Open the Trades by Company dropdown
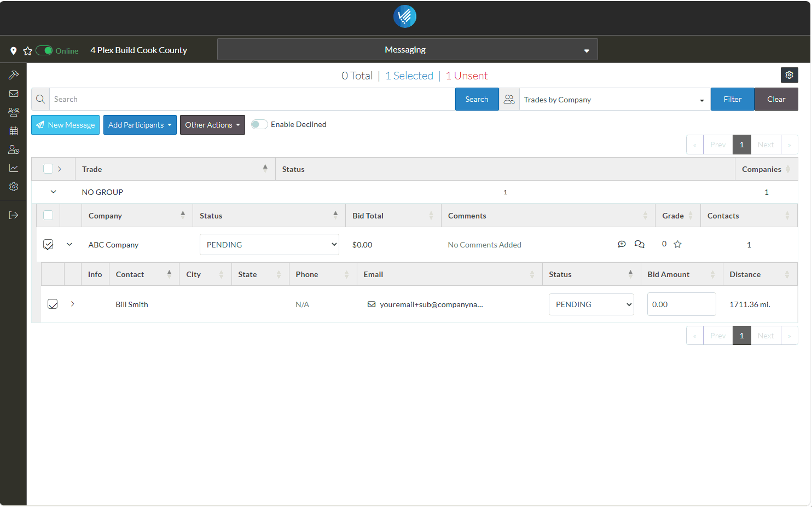This screenshot has width=812, height=507. pos(614,100)
